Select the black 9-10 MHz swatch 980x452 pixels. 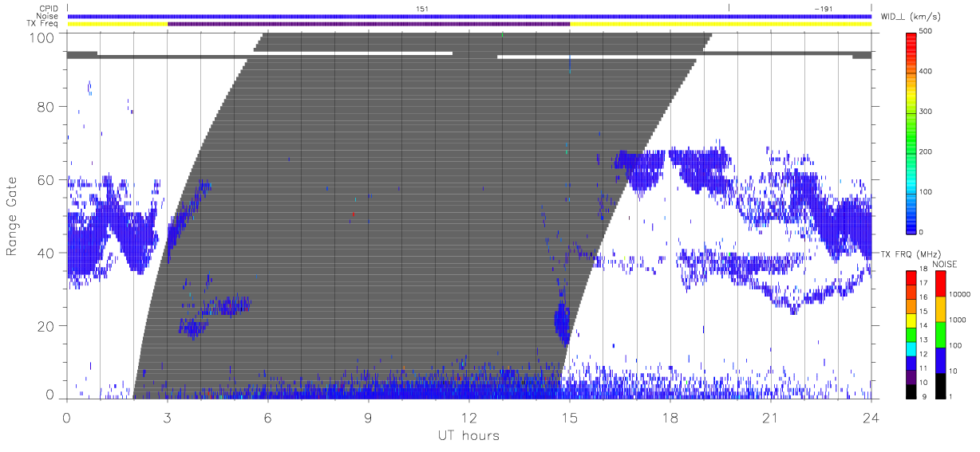[x=911, y=391]
